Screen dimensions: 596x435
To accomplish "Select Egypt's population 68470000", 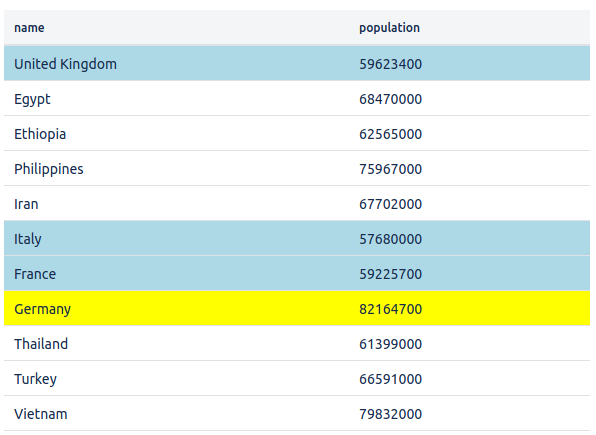I will (x=390, y=99).
